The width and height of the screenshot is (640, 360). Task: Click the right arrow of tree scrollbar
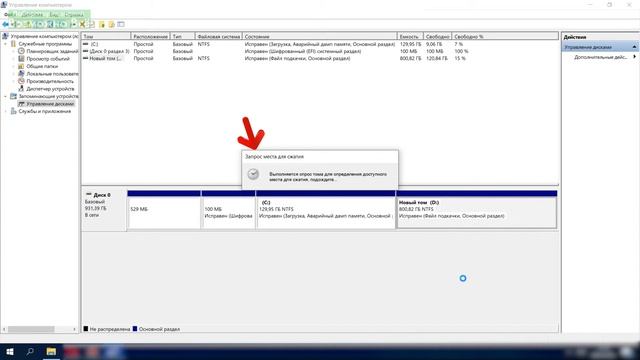tap(75, 329)
